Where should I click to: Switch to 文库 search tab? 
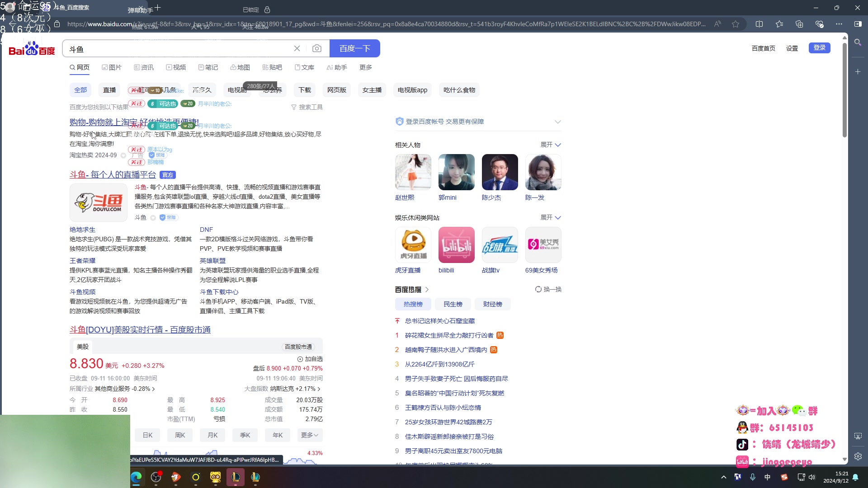304,67
